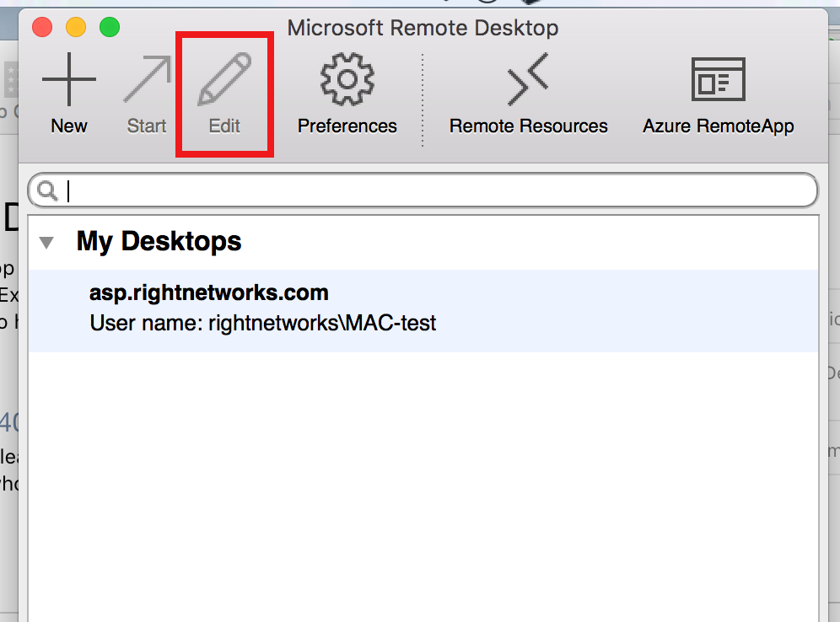Click the green zoom button
The height and width of the screenshot is (622, 840).
pos(109,27)
